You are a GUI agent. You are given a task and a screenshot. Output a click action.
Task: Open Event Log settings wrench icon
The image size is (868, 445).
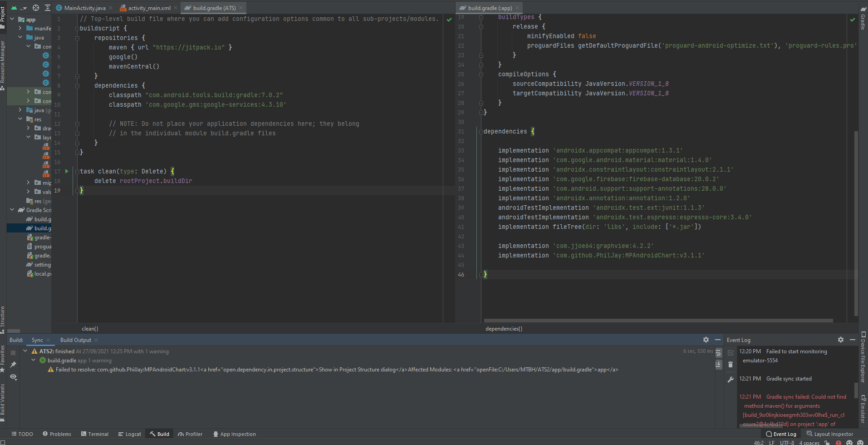pos(731,380)
